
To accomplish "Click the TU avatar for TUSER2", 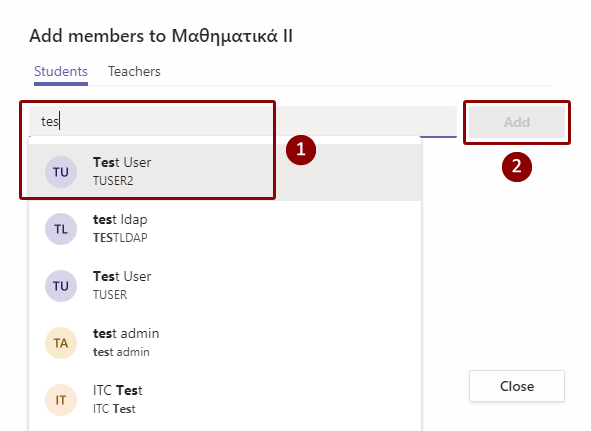I will pyautogui.click(x=61, y=172).
